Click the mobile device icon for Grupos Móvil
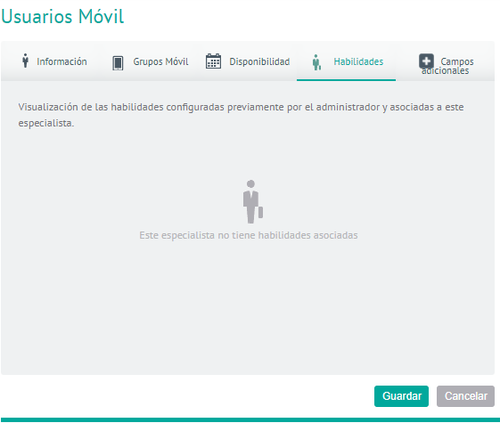Viewport: 500px width, 423px height. pos(118,63)
